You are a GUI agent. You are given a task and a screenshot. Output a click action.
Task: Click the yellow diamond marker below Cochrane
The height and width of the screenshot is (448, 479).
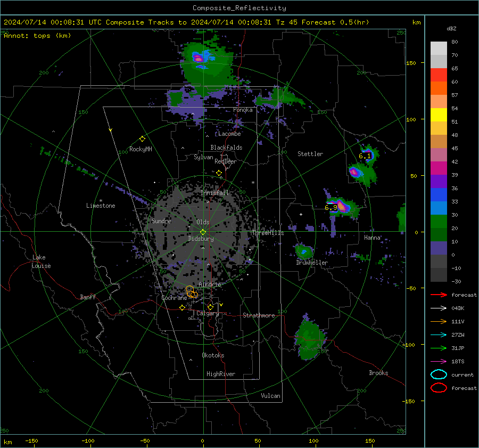tap(182, 307)
